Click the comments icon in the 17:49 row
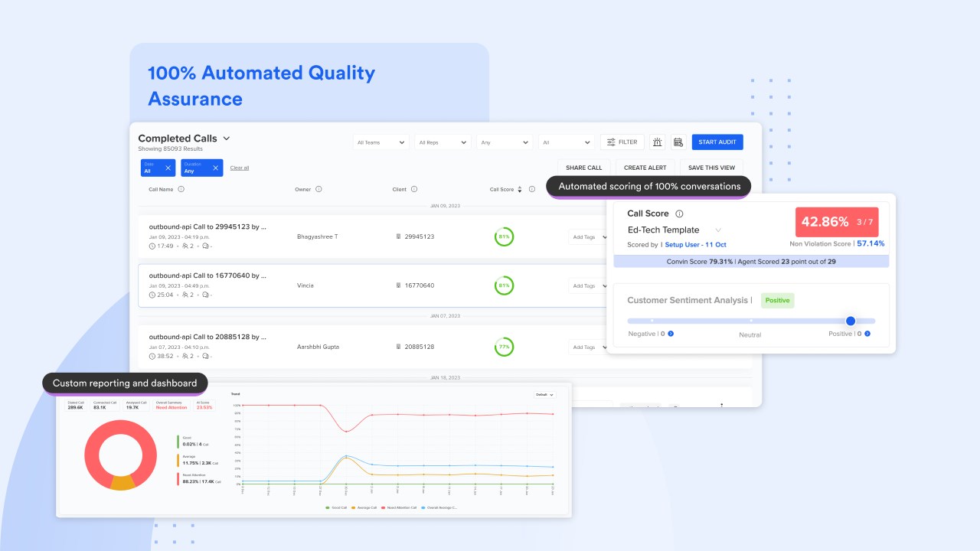980x551 pixels. (205, 246)
